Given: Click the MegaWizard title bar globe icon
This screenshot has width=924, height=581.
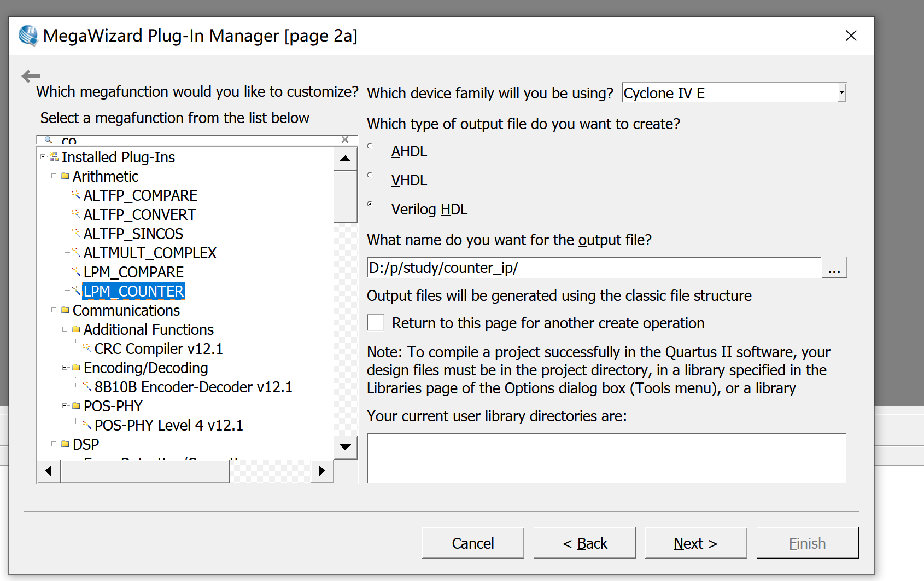Looking at the screenshot, I should coord(28,36).
